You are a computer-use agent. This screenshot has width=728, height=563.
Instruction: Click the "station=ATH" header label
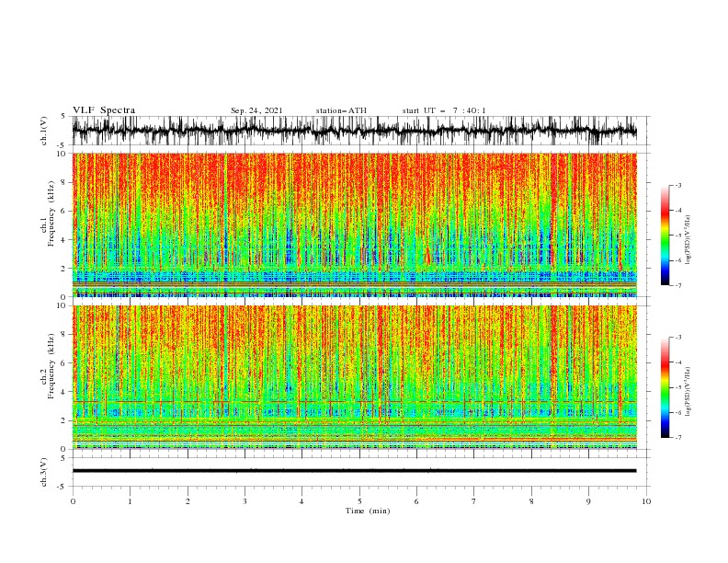pos(341,110)
